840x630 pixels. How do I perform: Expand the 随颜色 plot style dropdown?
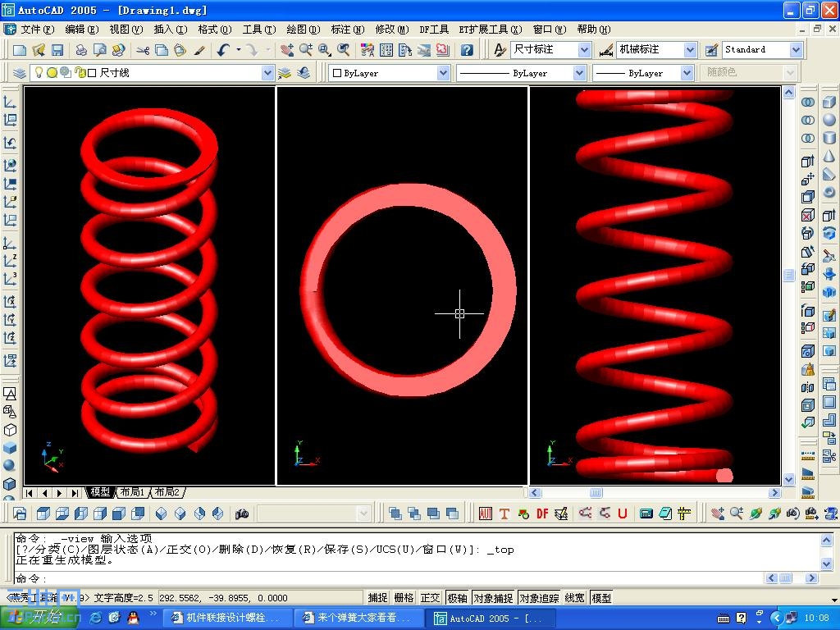[790, 73]
